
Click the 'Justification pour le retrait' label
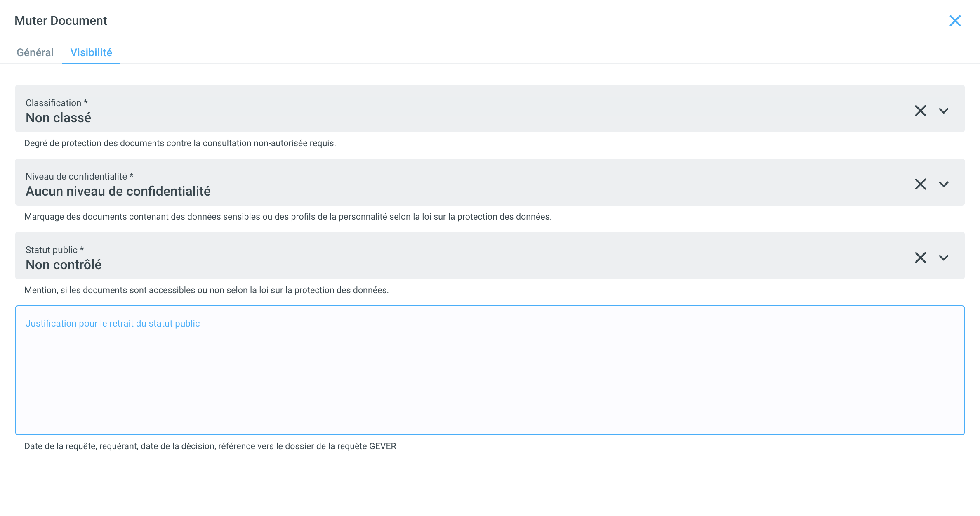click(x=113, y=324)
